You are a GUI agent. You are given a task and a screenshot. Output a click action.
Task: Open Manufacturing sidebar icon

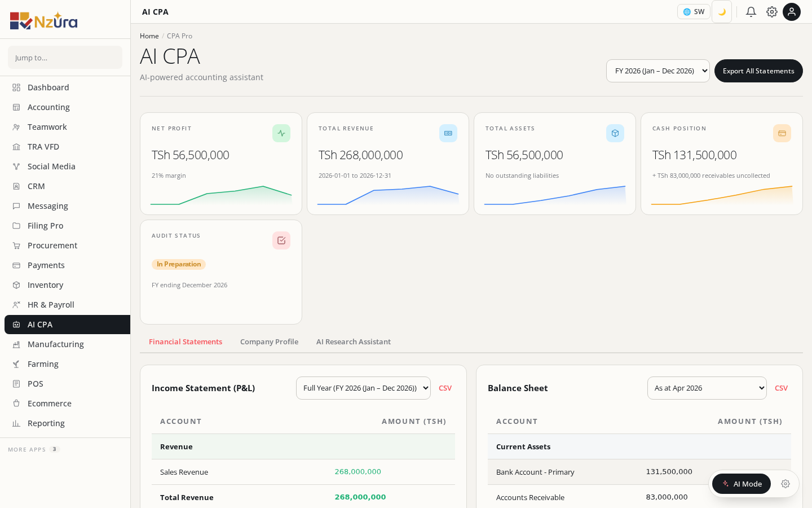pyautogui.click(x=16, y=344)
